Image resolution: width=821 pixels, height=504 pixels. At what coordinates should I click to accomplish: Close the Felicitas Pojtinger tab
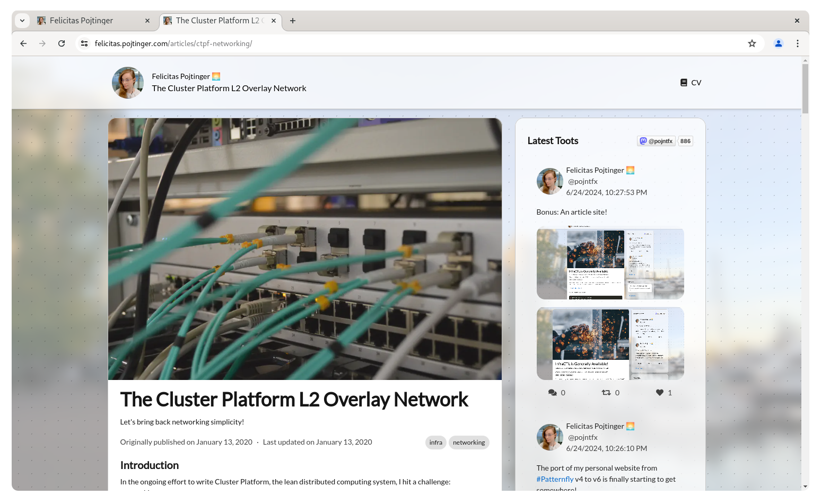pyautogui.click(x=147, y=21)
